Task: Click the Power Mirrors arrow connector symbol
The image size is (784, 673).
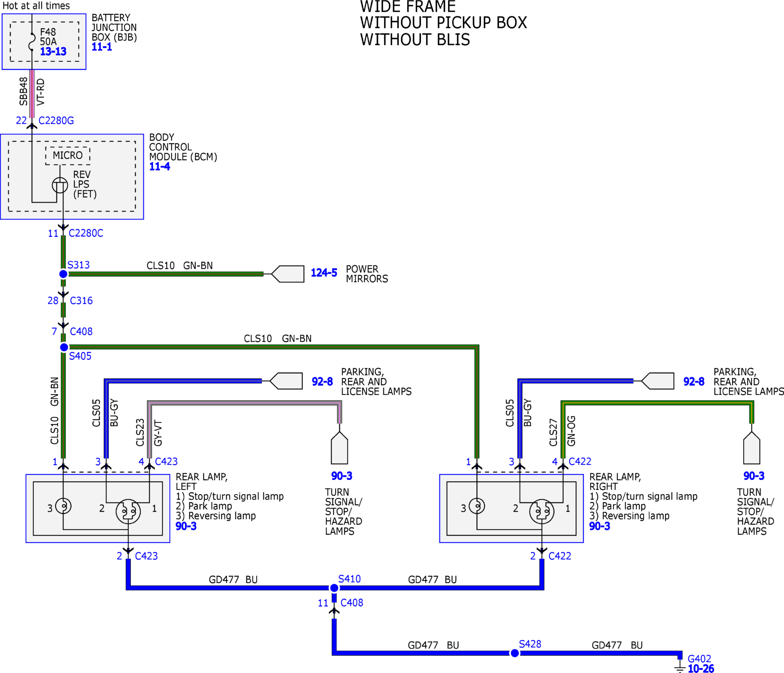Action: (288, 274)
